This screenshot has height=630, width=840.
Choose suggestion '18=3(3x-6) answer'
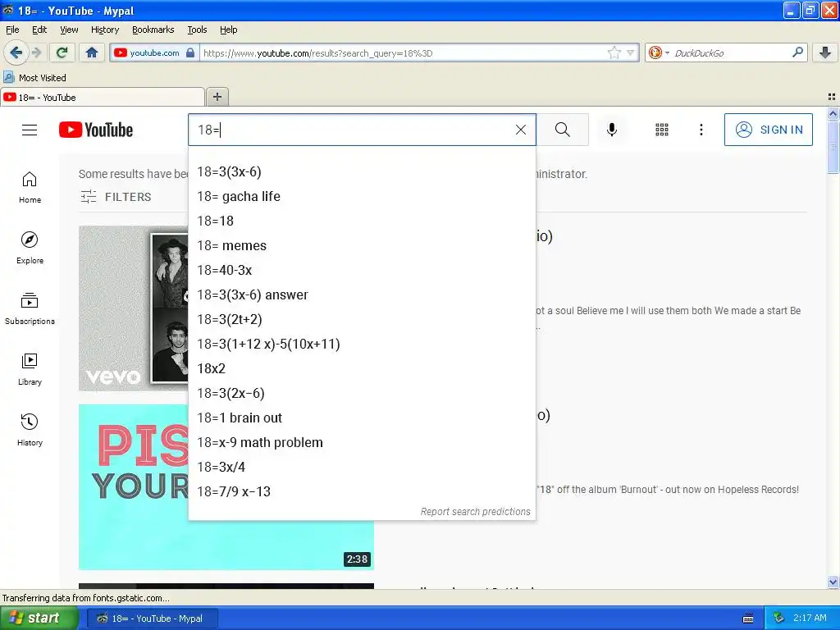point(362,295)
